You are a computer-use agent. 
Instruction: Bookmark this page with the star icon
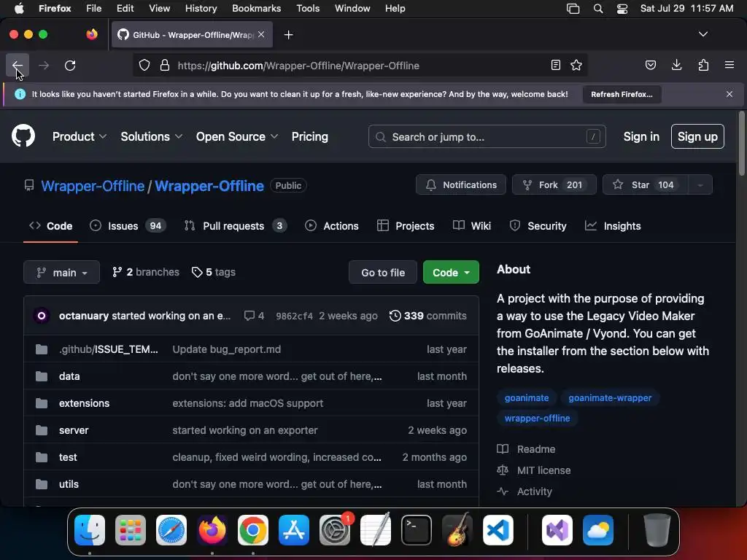coord(576,65)
